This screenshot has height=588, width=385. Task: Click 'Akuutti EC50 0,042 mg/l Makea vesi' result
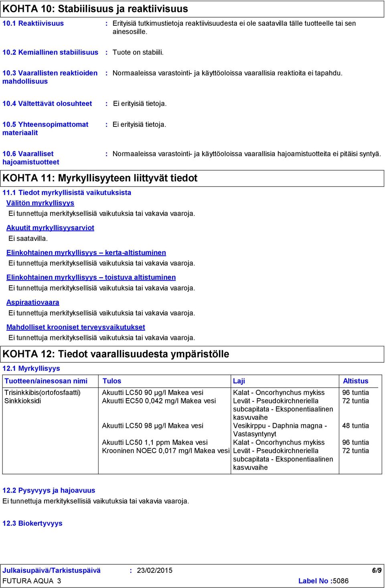point(159,401)
